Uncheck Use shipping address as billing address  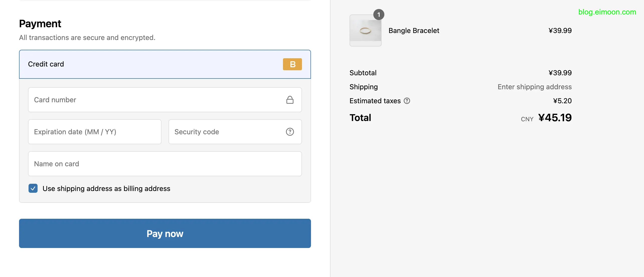click(33, 188)
